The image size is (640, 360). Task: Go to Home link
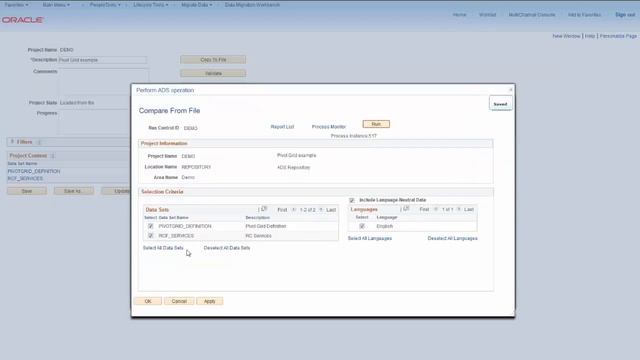click(459, 15)
